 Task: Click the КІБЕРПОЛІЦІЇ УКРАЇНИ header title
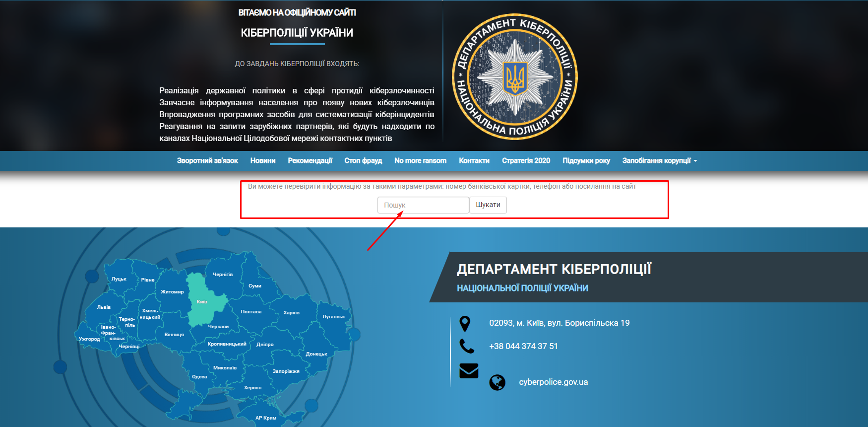click(x=297, y=33)
